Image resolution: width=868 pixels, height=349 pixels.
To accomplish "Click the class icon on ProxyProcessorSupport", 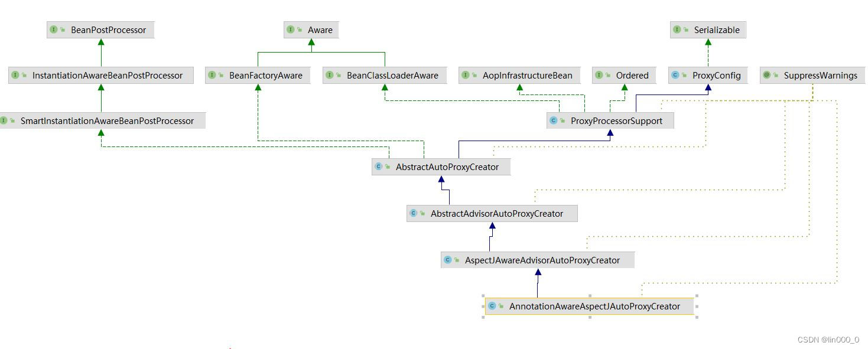I will pos(553,120).
